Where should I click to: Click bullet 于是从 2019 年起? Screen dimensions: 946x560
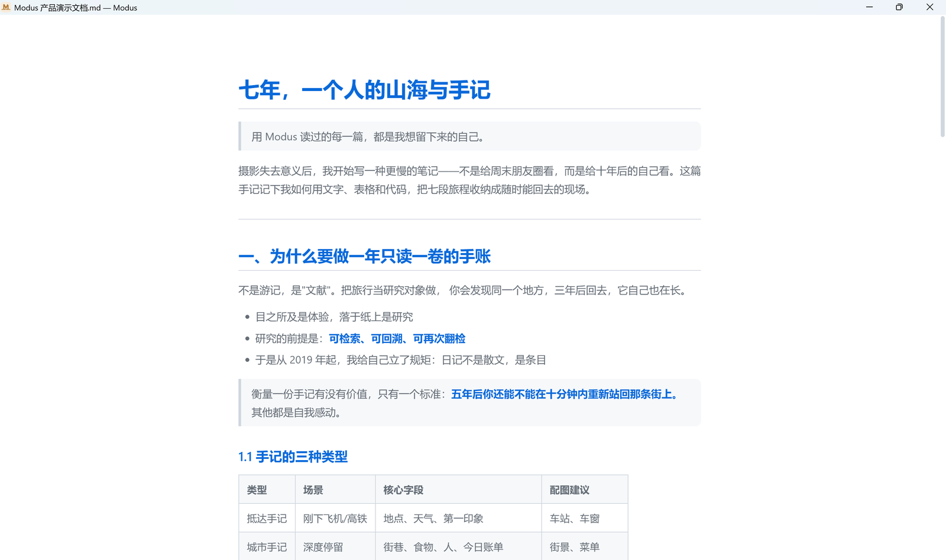tap(400, 360)
